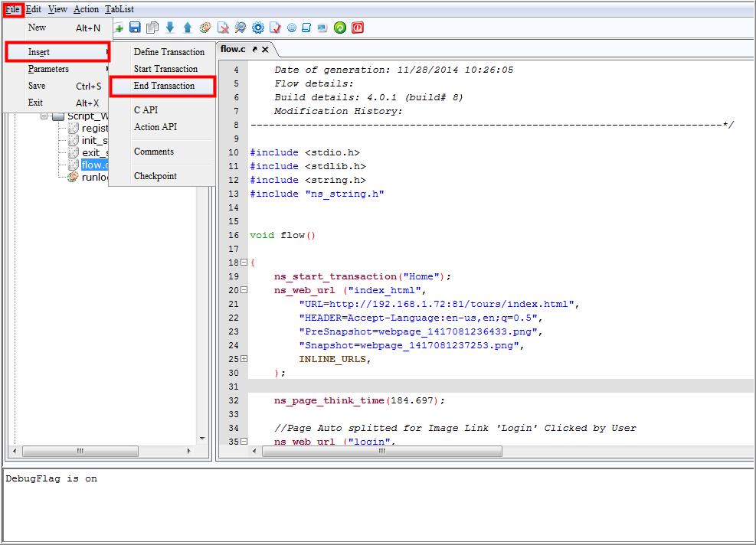
Task: Click the green plus add icon in toolbar
Action: pos(119,28)
